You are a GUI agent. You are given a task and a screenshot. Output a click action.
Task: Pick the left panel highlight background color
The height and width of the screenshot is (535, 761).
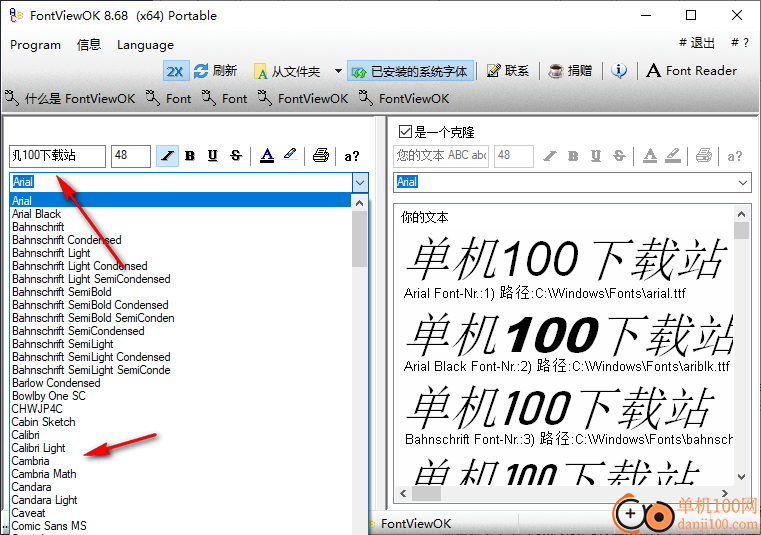click(x=290, y=156)
